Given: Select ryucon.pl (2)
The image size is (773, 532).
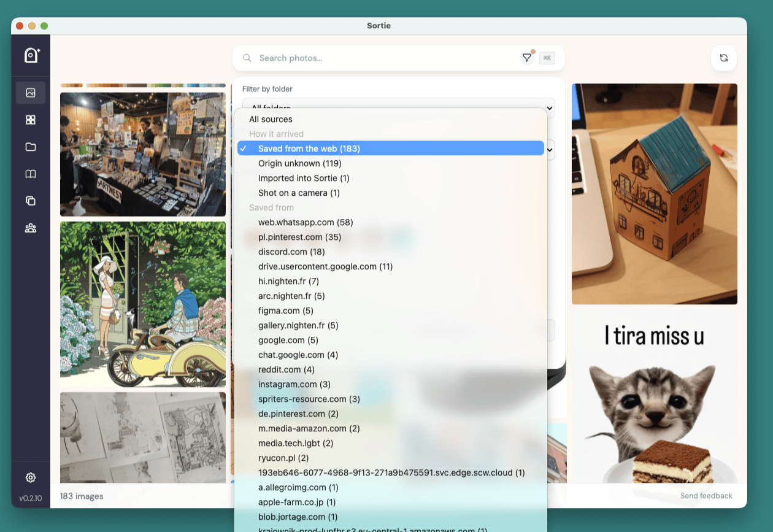Looking at the screenshot, I should 391,458.
